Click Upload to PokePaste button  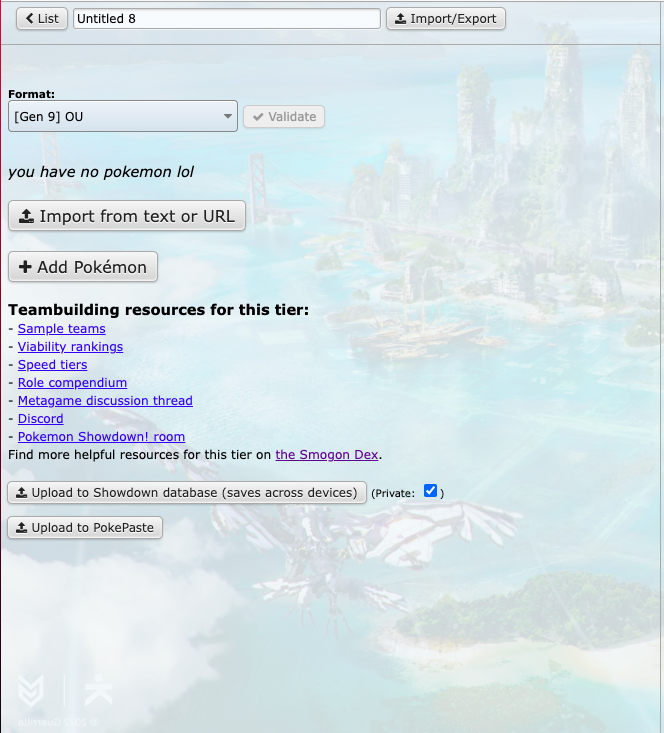point(85,528)
